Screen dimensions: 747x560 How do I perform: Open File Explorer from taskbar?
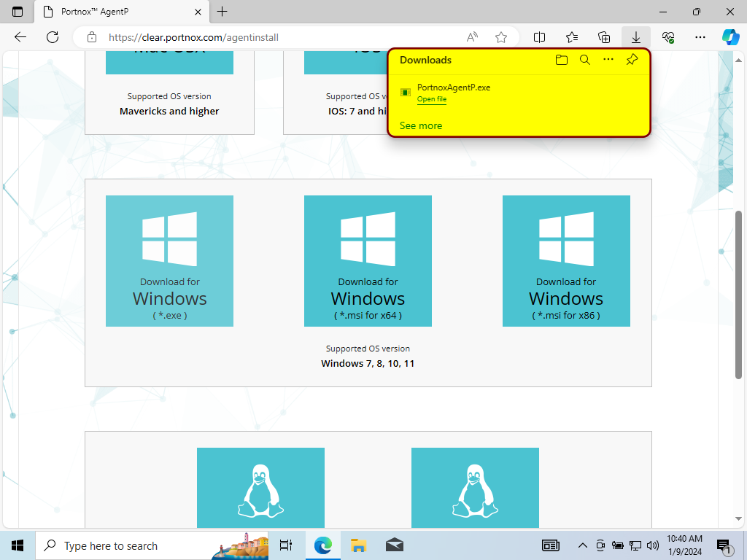click(x=359, y=545)
